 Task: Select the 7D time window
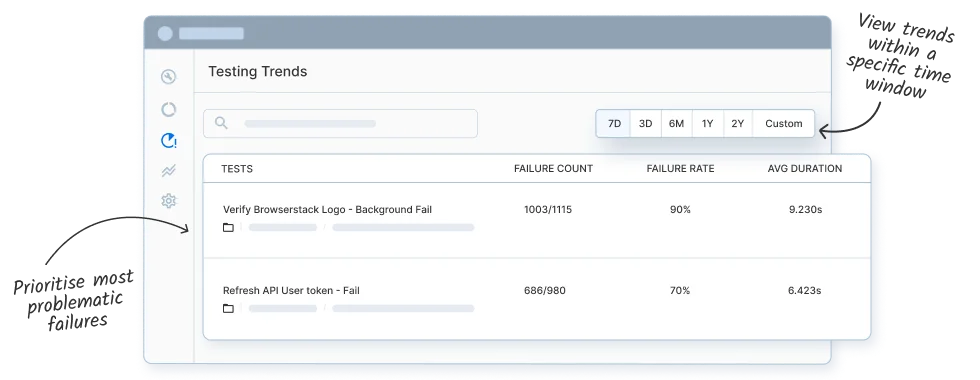[614, 124]
